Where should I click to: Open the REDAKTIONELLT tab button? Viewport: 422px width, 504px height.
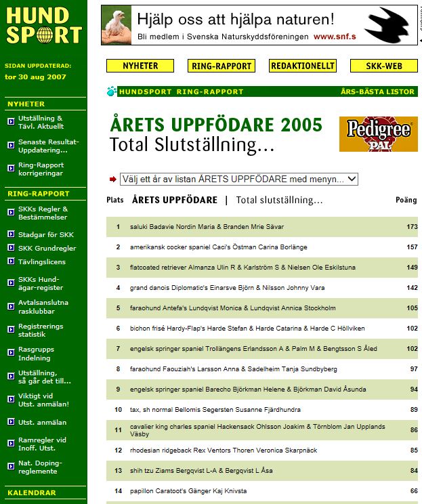(303, 66)
